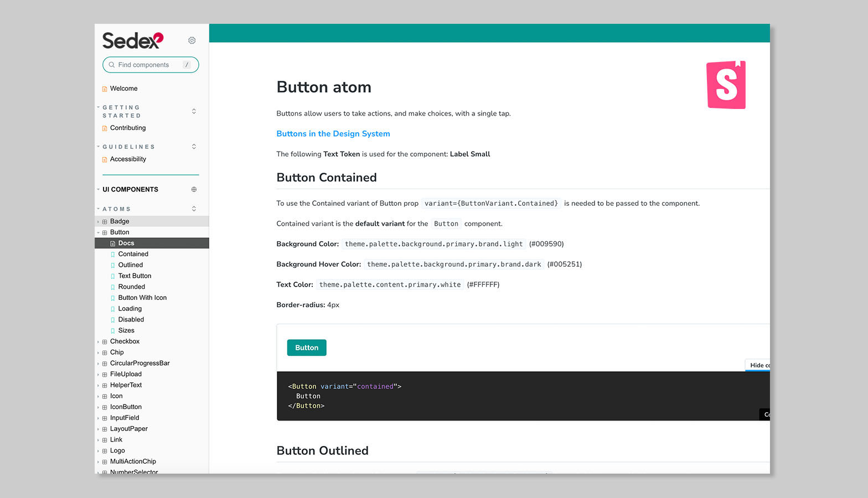This screenshot has height=498, width=868.
Task: Click the teal Button preview
Action: coord(307,347)
